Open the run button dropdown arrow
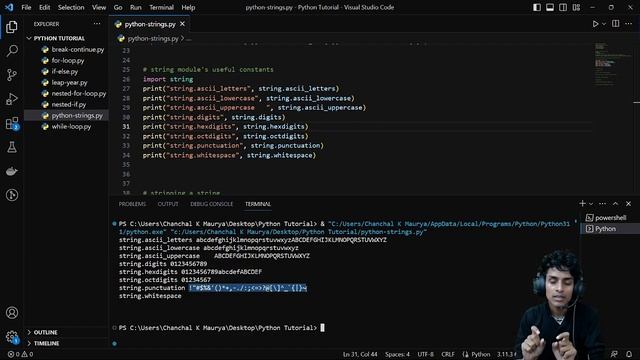The width and height of the screenshot is (640, 360). [x=604, y=24]
